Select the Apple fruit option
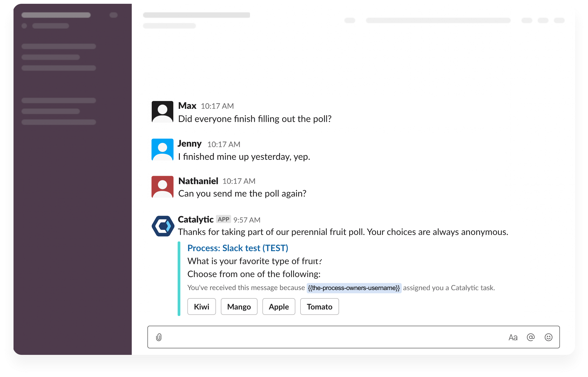 coord(279,307)
